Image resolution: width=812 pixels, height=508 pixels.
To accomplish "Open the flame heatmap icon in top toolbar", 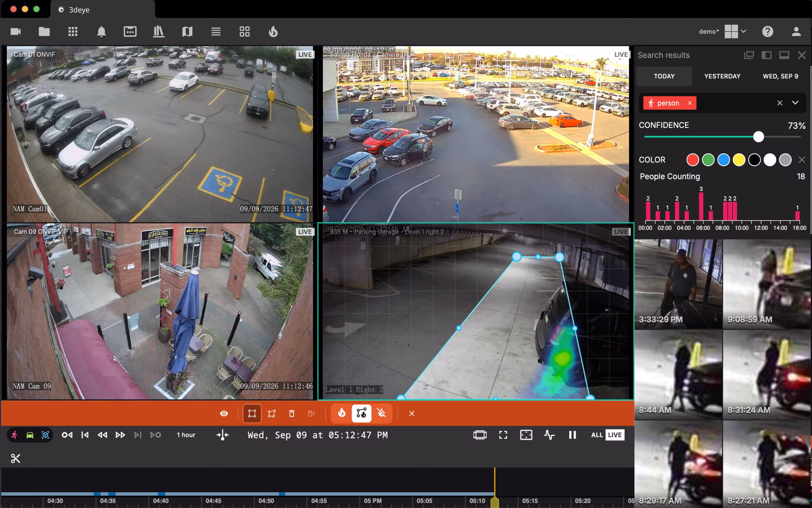I will coord(273,32).
